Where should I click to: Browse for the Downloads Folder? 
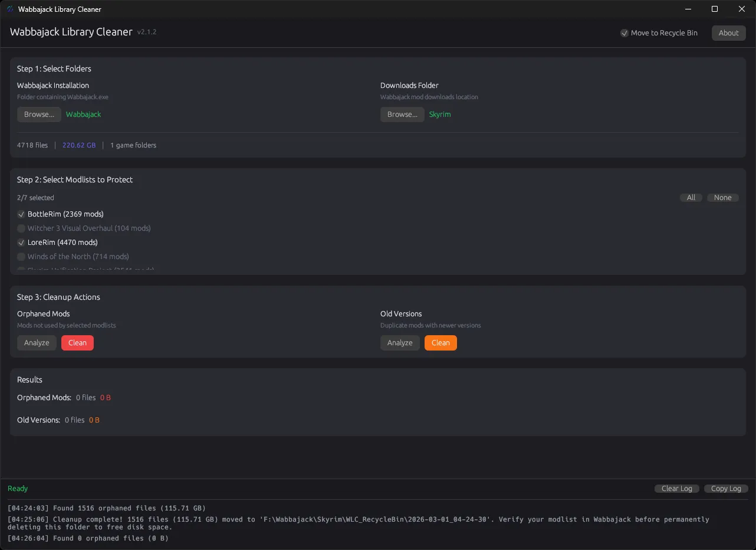pyautogui.click(x=402, y=114)
